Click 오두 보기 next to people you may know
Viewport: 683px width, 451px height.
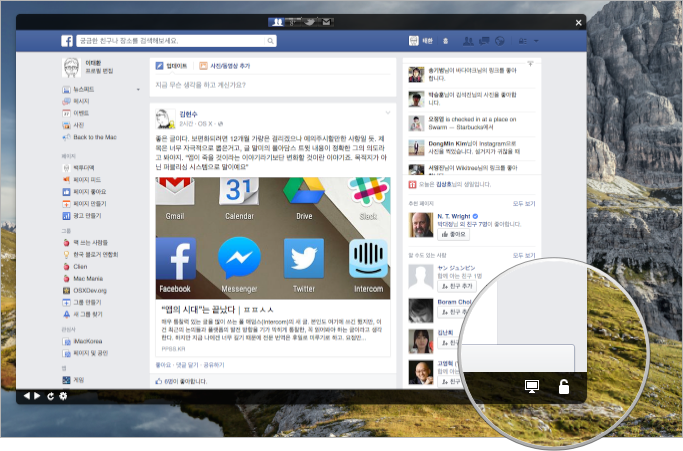[524, 255]
